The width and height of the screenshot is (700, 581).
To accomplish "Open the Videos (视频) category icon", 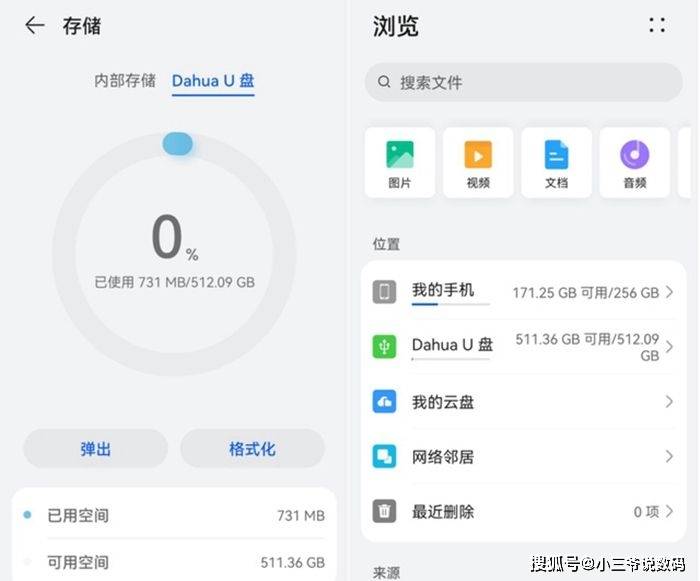I will pyautogui.click(x=478, y=155).
